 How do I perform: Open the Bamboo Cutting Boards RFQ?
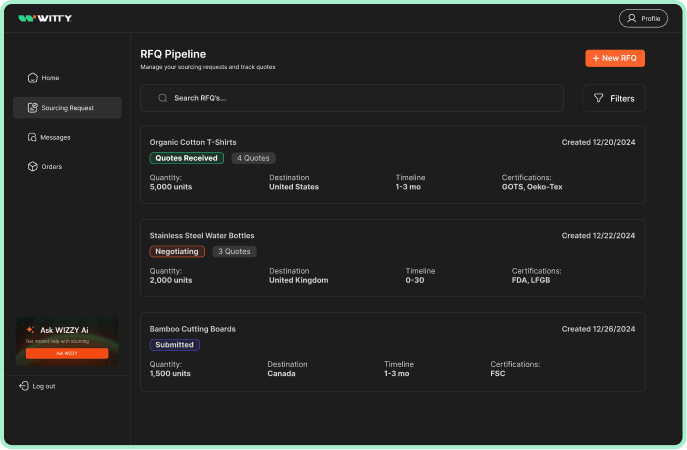point(192,328)
